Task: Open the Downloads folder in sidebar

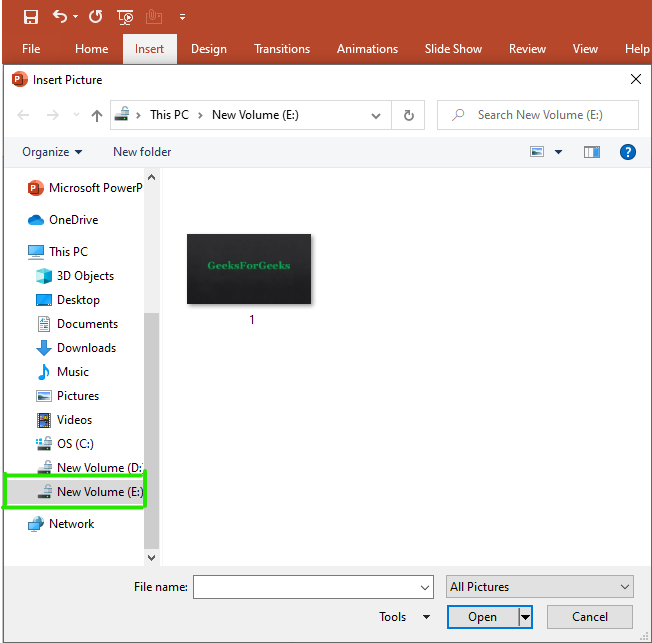Action: click(x=76, y=348)
